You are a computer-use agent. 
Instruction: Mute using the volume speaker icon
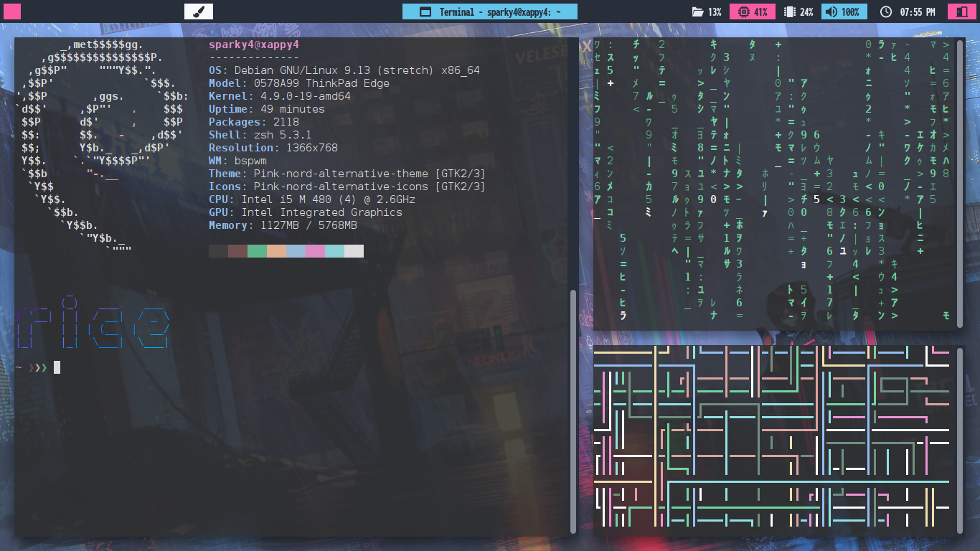(x=831, y=12)
